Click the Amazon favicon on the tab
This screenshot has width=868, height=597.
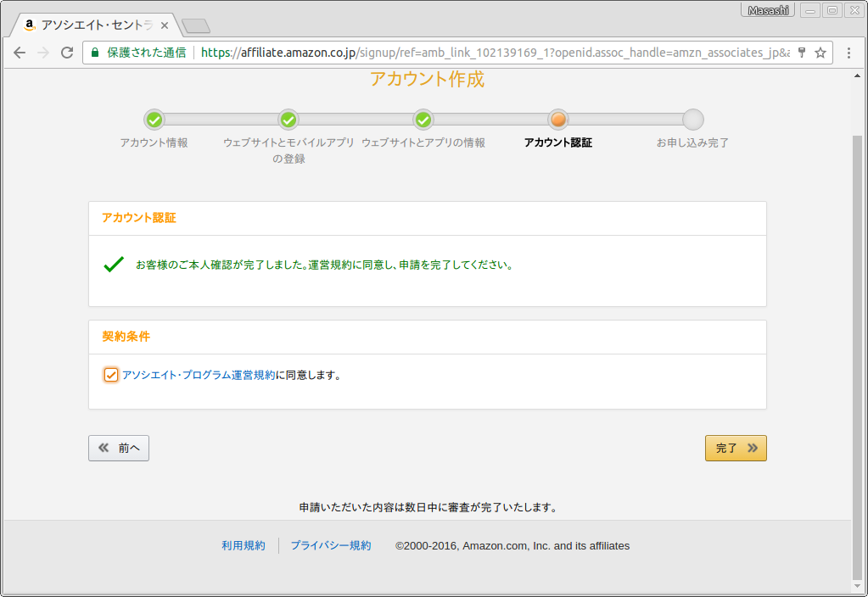(x=30, y=25)
